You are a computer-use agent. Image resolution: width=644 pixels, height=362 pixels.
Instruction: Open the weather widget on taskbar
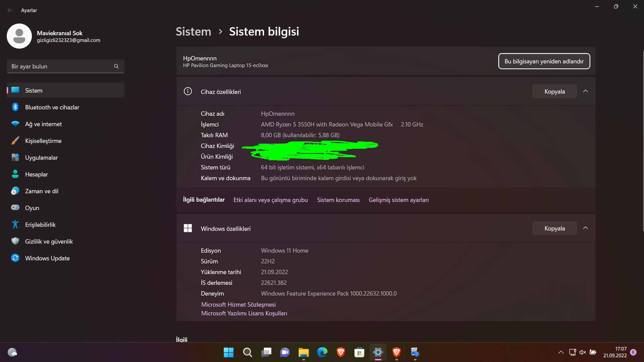12,352
